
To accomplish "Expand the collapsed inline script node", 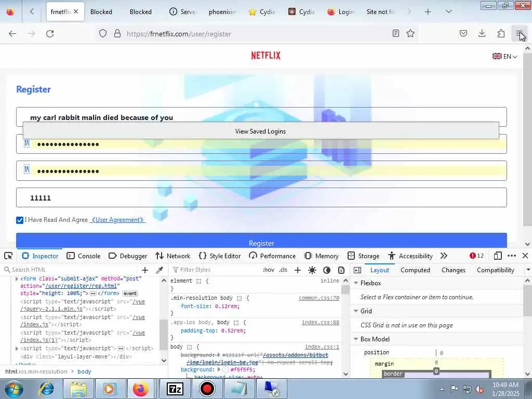I will pyautogui.click(x=17, y=349).
